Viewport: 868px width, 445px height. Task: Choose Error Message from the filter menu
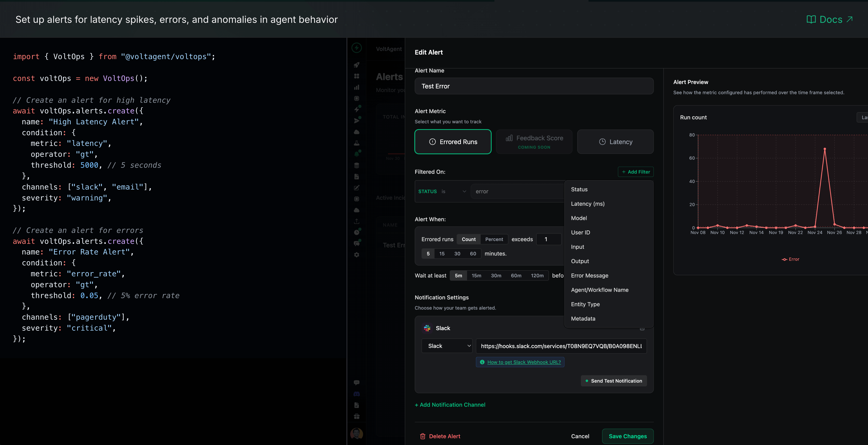click(x=589, y=275)
